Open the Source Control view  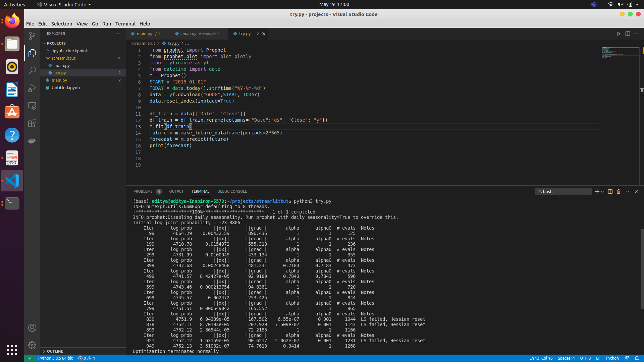click(32, 35)
